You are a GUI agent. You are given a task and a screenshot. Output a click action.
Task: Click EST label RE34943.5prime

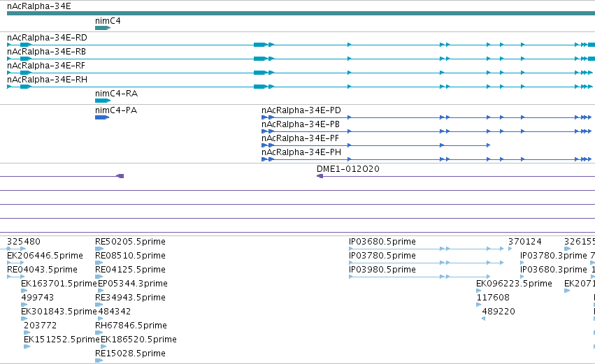coord(130,298)
